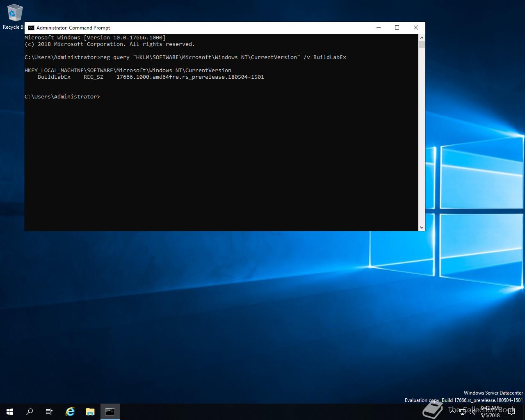
Task: Open taskbar Search magnifier
Action: (x=30, y=412)
